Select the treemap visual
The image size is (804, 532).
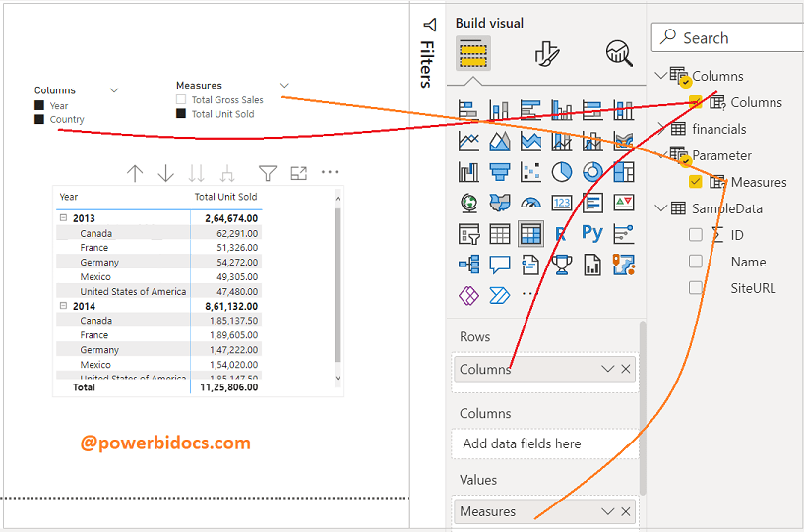[x=624, y=172]
